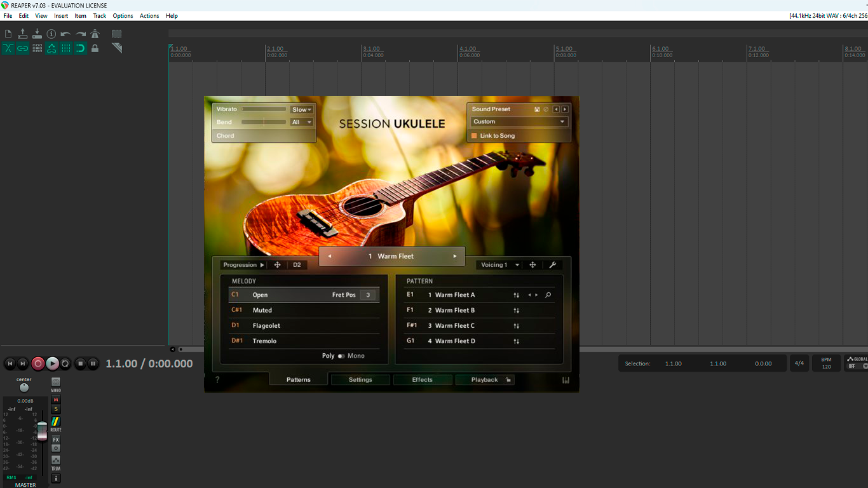Open the Sound Preset Custom dropdown

click(x=519, y=121)
